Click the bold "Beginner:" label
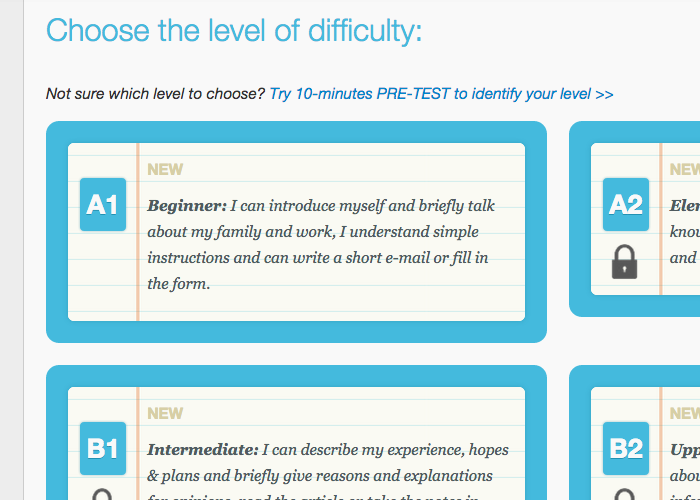700x500 pixels. (187, 206)
